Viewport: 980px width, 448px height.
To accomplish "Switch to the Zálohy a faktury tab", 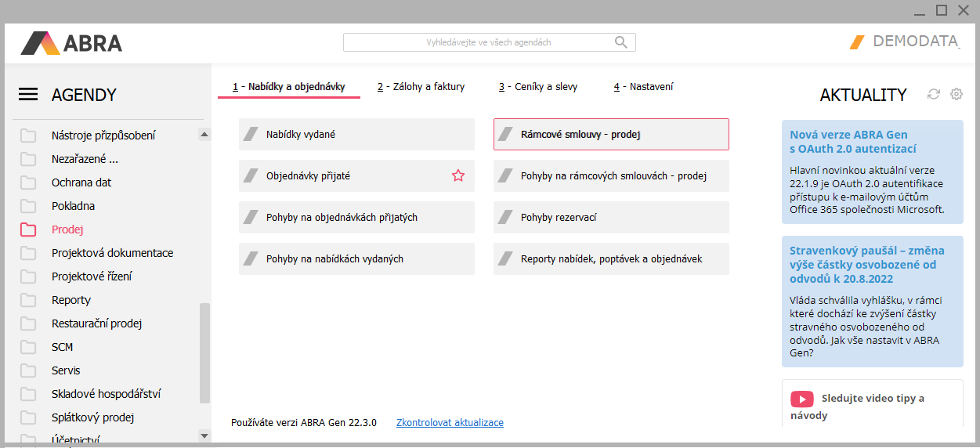I will tap(421, 87).
